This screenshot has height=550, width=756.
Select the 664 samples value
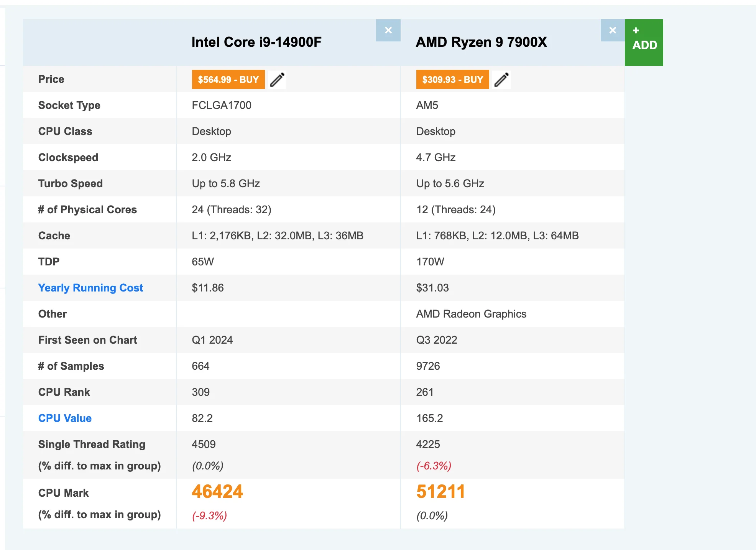pyautogui.click(x=201, y=366)
